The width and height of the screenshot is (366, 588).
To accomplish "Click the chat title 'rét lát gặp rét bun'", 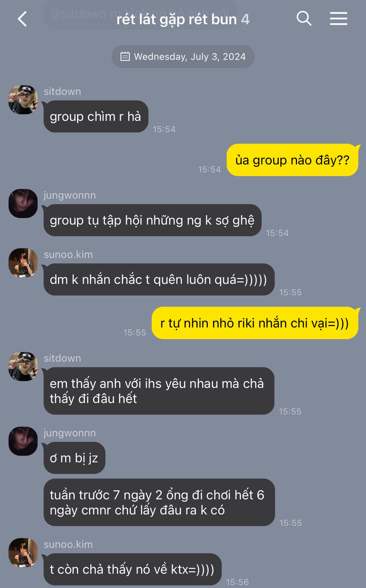I will pos(177,19).
